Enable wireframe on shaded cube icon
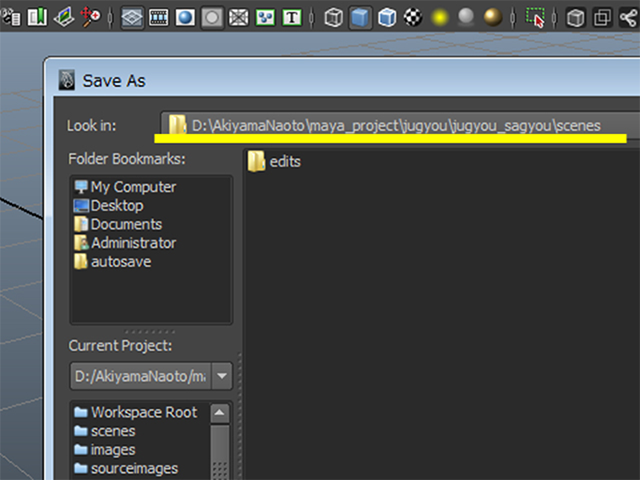The height and width of the screenshot is (480, 640). tap(387, 17)
